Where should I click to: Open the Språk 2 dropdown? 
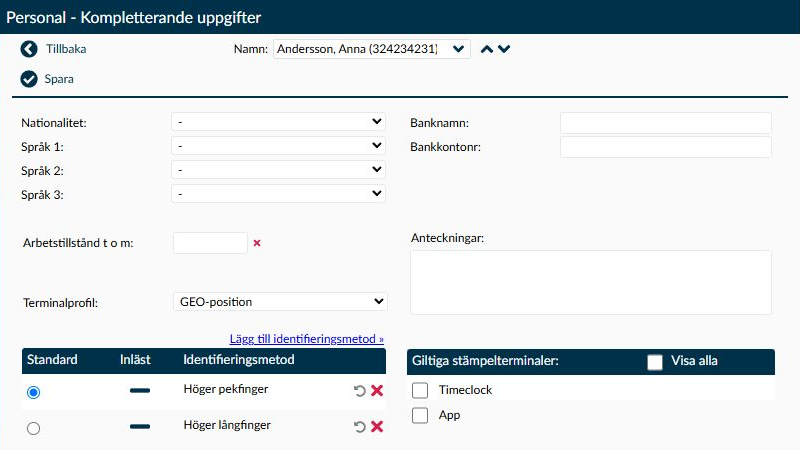pos(279,170)
